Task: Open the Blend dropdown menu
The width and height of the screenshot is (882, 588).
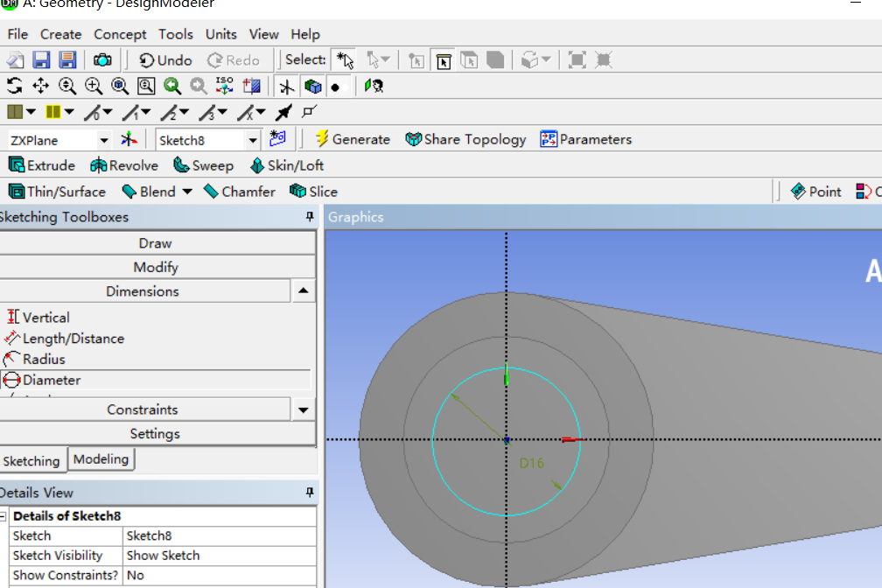Action: [187, 192]
